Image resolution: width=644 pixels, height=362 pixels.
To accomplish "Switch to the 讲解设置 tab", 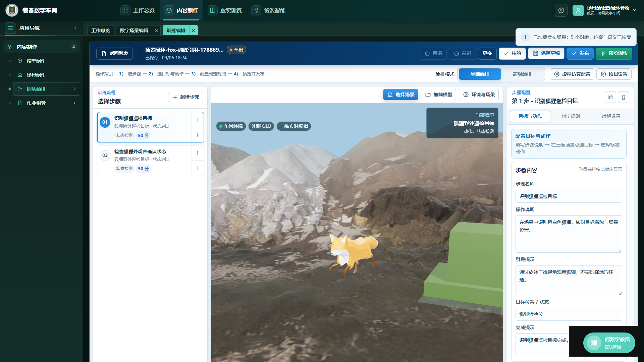I will pyautogui.click(x=611, y=116).
